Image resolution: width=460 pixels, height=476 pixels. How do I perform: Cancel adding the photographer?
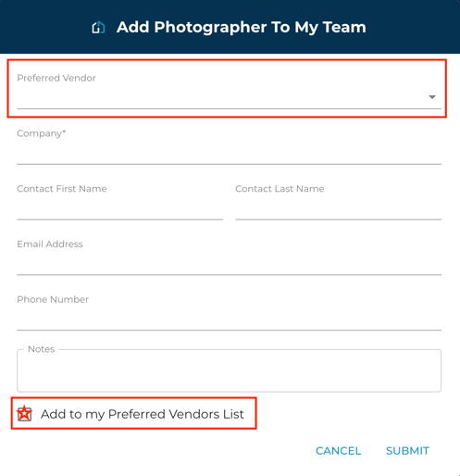338,451
